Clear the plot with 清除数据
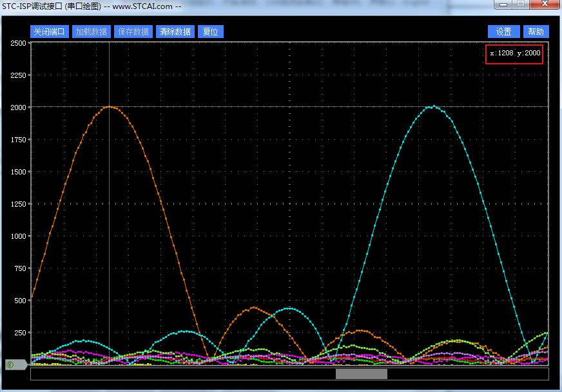Screen dimensions: 562x392 click(175, 32)
